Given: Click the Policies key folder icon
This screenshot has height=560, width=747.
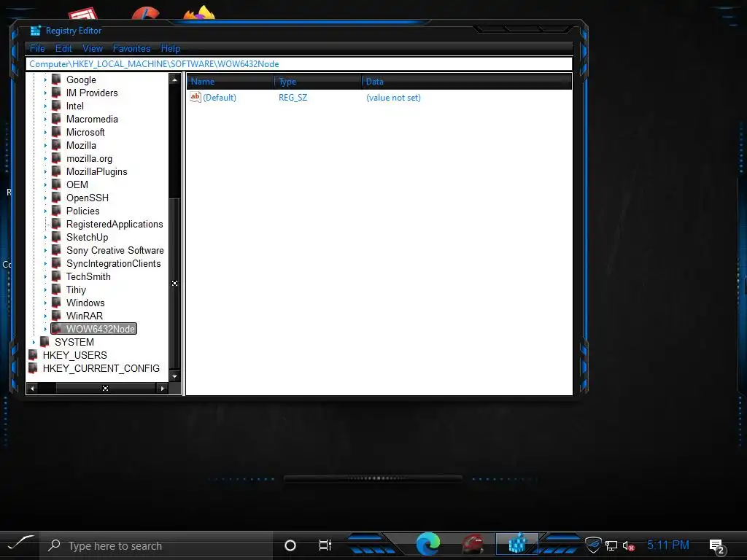Looking at the screenshot, I should click(56, 211).
